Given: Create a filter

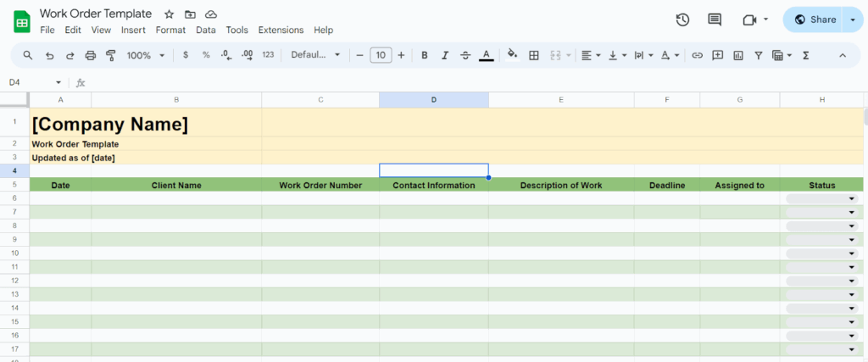Looking at the screenshot, I should 759,55.
